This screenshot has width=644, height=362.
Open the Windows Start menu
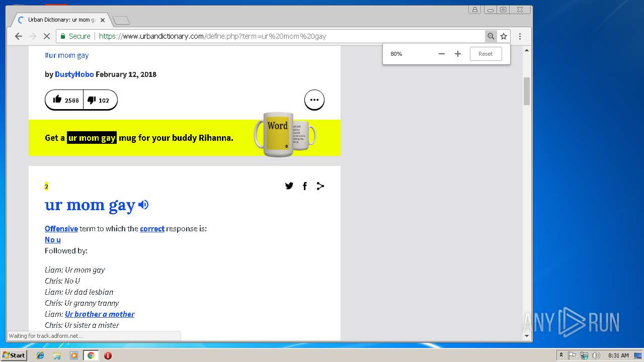pos(14,355)
